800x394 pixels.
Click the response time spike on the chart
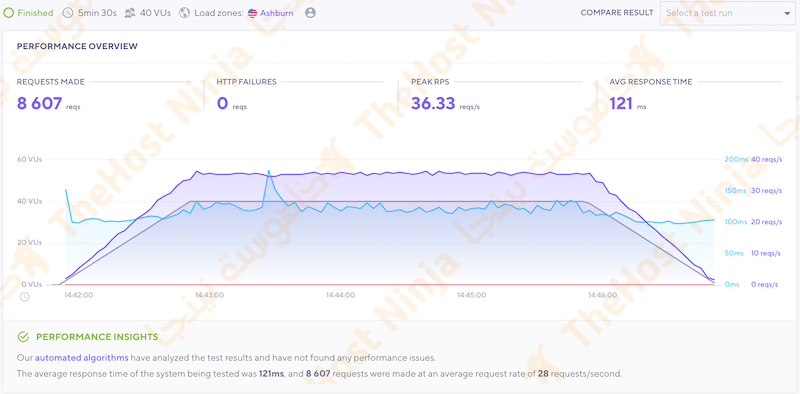pos(268,171)
